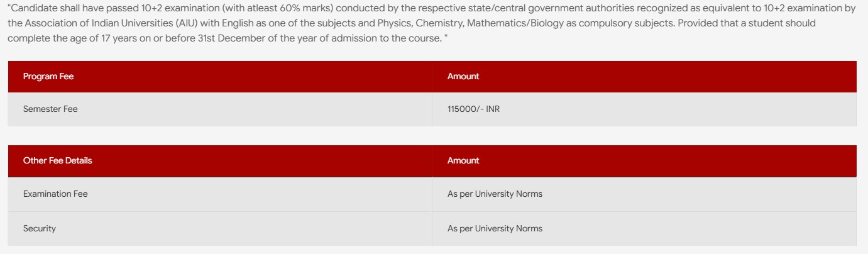868x254 pixels.
Task: Click the "Other Fee Details" column header
Action: pyautogui.click(x=57, y=161)
